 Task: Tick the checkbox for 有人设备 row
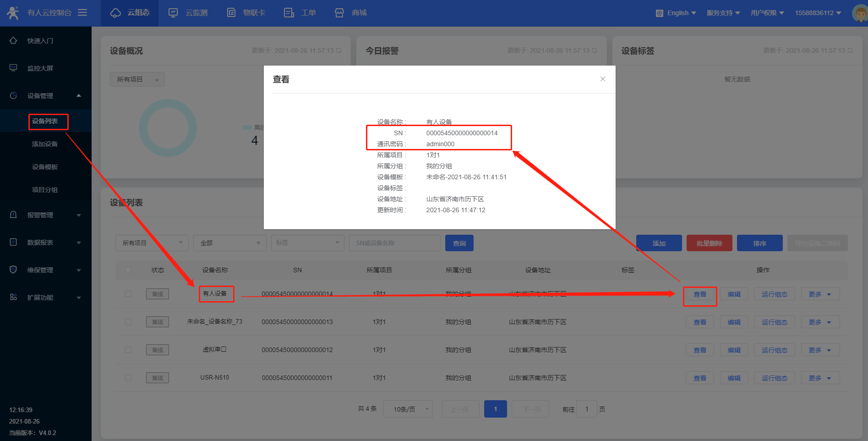click(x=128, y=294)
